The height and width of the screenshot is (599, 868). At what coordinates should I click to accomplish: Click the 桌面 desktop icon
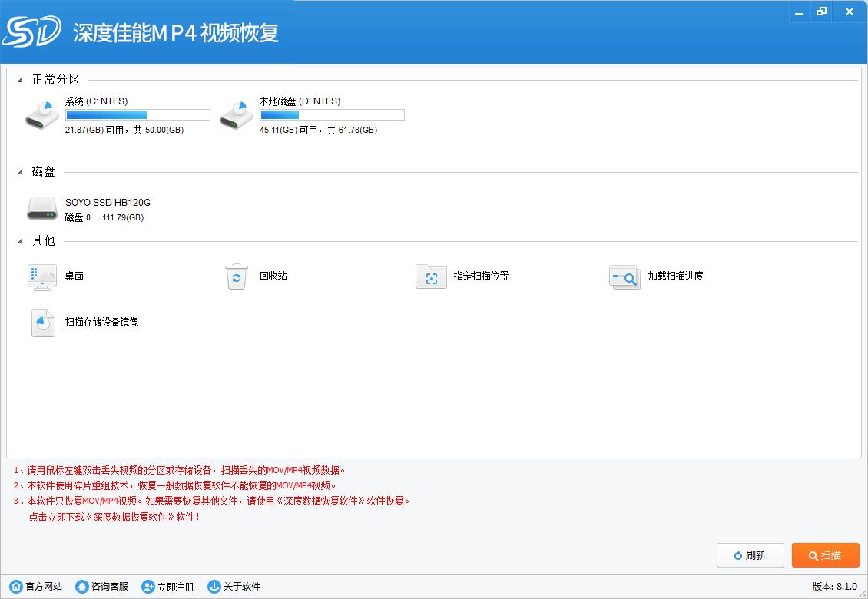(42, 276)
